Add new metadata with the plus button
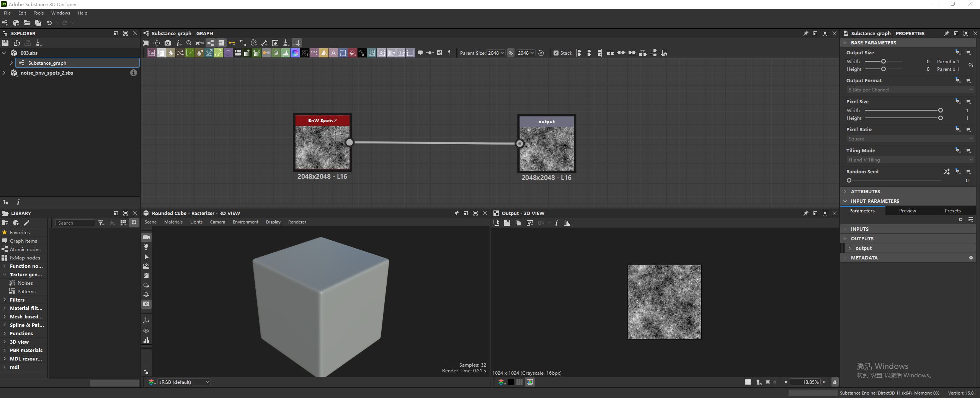 (x=971, y=258)
